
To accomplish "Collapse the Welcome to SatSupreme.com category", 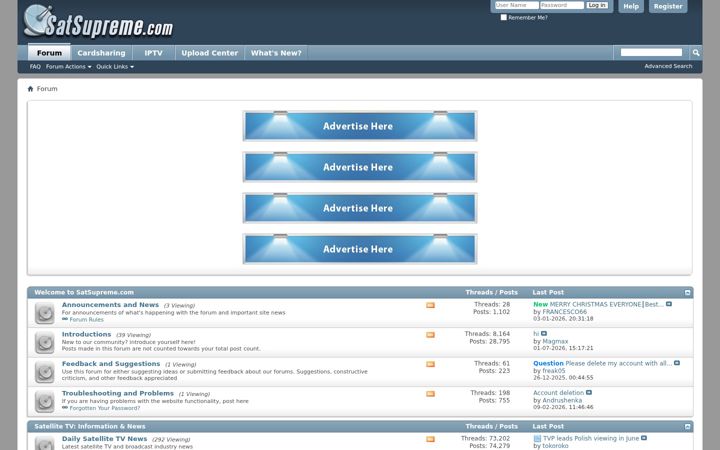I will click(x=687, y=292).
